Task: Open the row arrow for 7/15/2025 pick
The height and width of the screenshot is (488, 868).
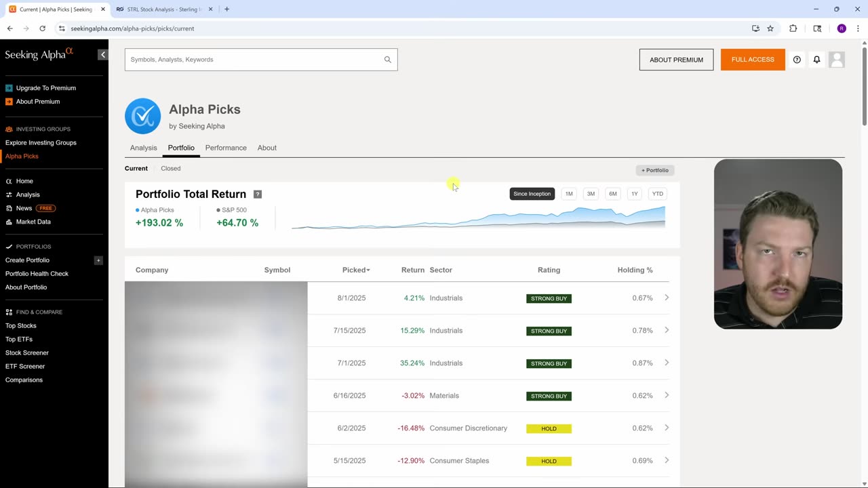Action: pyautogui.click(x=667, y=330)
